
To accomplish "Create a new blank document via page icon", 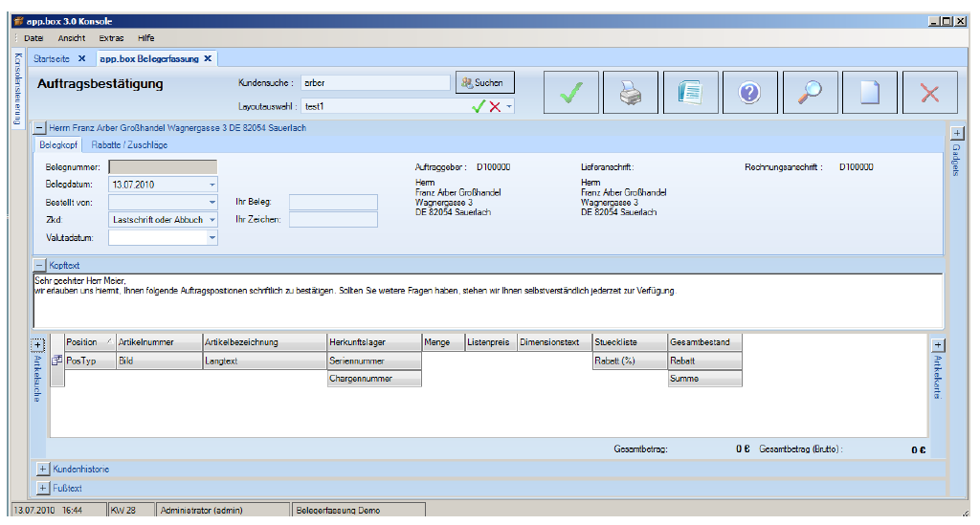I will click(869, 93).
